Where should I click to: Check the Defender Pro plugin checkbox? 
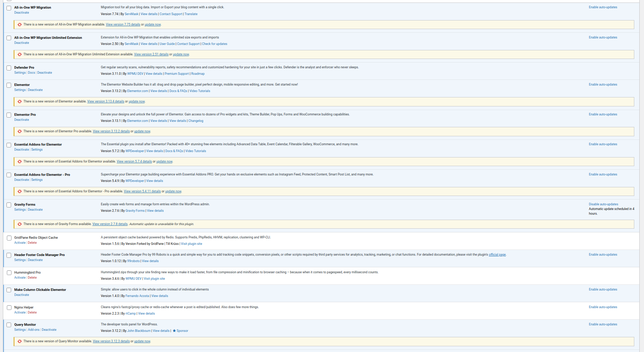[x=9, y=68]
